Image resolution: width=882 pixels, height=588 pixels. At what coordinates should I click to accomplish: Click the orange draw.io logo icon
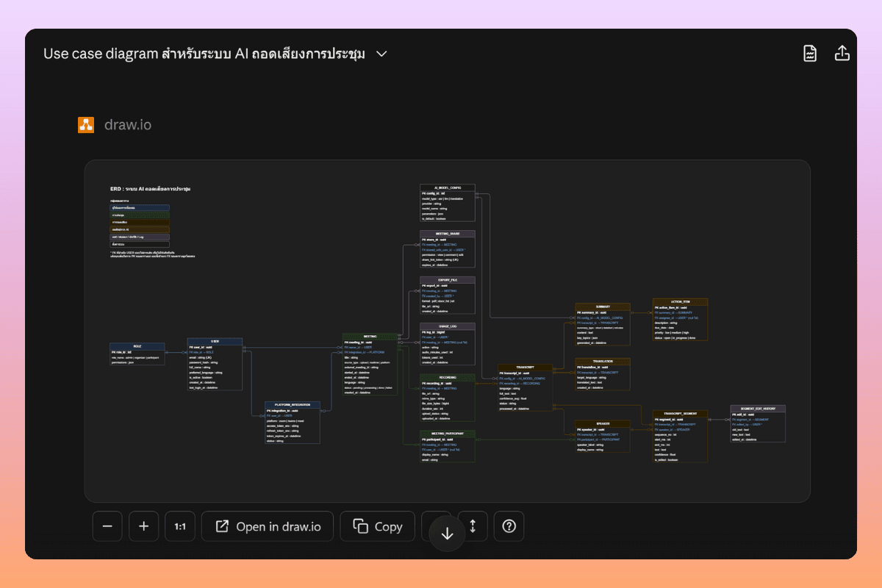pos(86,125)
